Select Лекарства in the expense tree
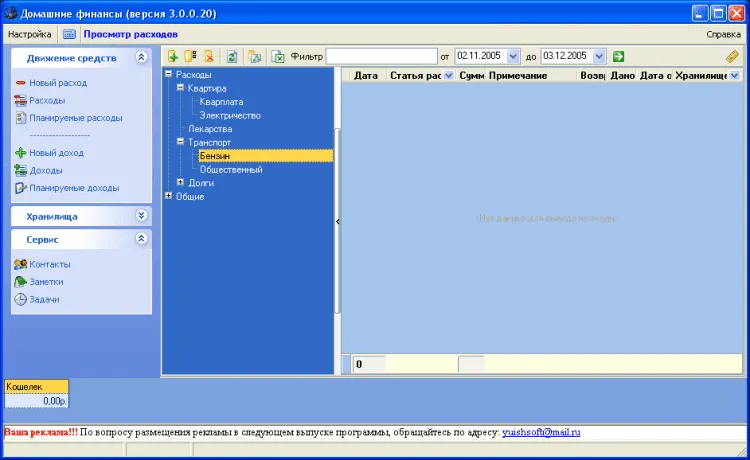 click(210, 129)
